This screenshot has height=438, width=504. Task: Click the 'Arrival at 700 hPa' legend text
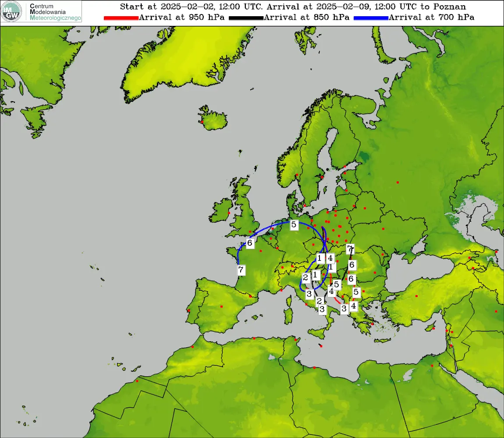point(432,18)
